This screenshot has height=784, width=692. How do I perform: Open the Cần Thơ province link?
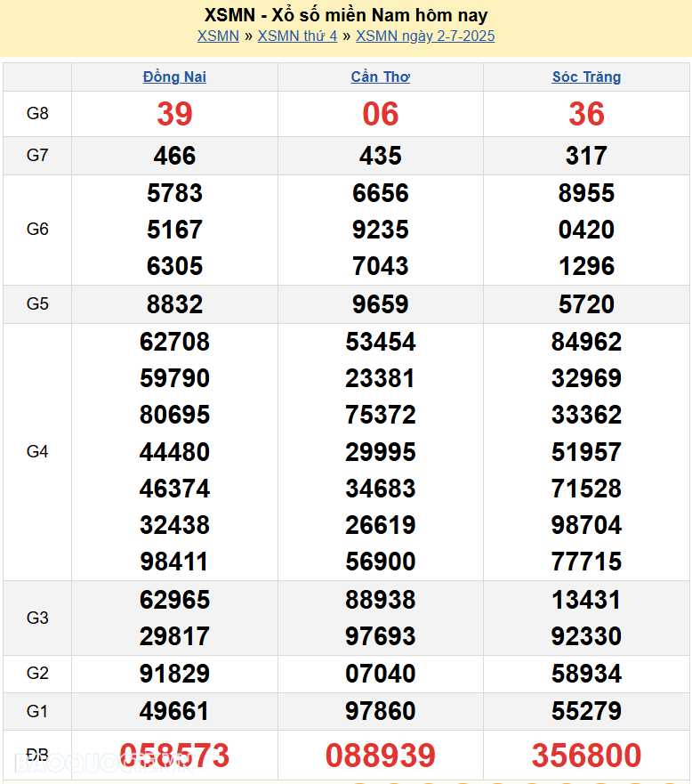(x=381, y=77)
